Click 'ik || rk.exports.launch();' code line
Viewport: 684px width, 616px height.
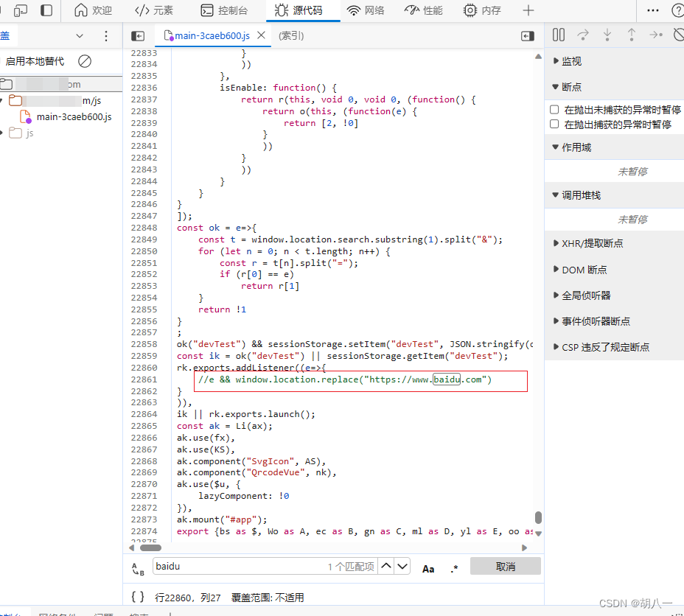point(245,414)
